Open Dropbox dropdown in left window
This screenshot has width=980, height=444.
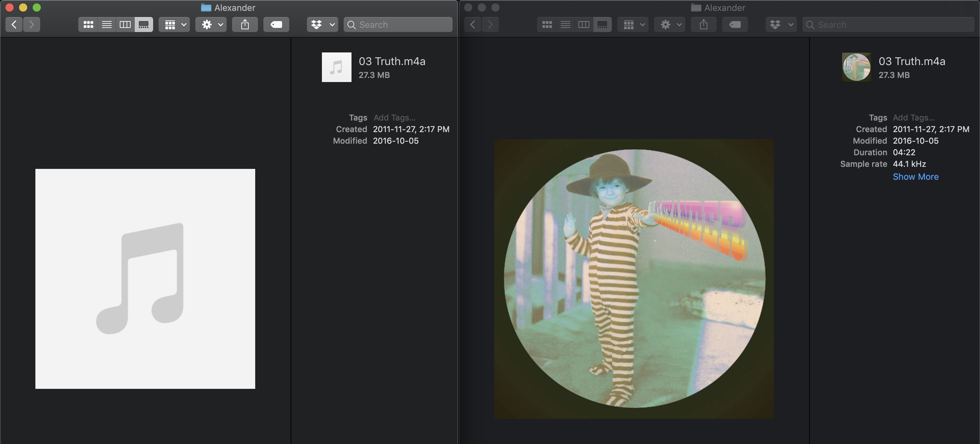323,25
